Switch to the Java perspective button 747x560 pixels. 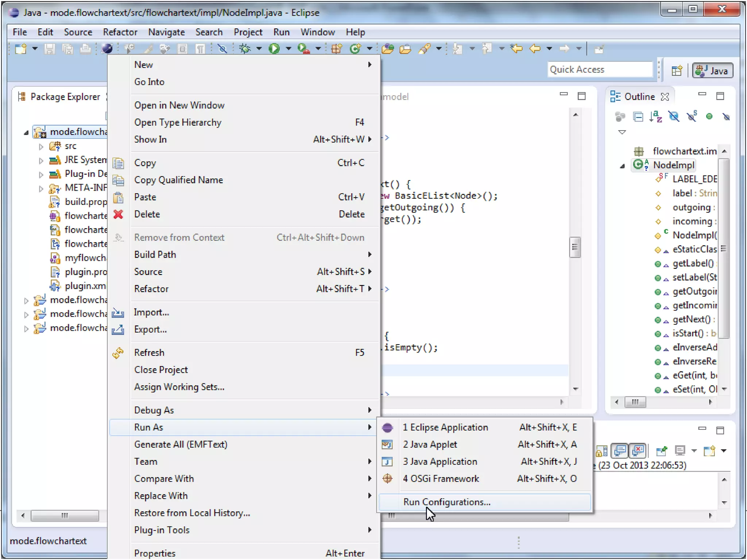(x=712, y=71)
